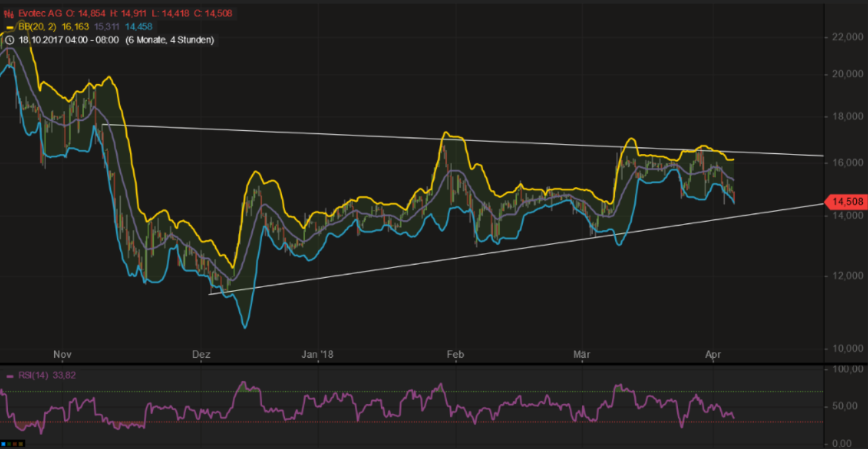
Task: Click the RSI reading 33,82
Action: [x=66, y=376]
